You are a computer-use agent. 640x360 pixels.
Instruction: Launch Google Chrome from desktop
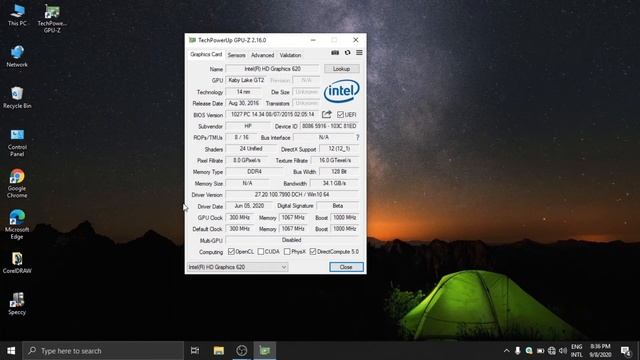point(17,184)
